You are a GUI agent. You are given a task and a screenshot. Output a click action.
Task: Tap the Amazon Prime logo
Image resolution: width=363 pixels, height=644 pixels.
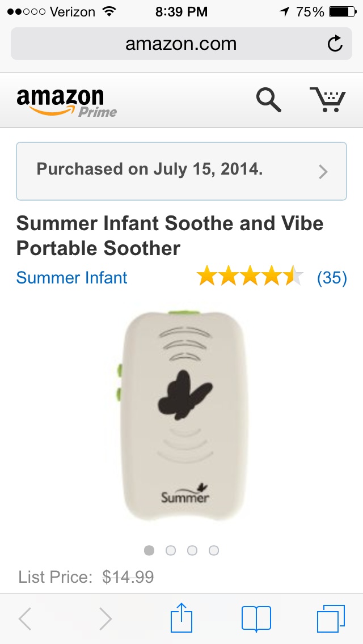point(66,102)
